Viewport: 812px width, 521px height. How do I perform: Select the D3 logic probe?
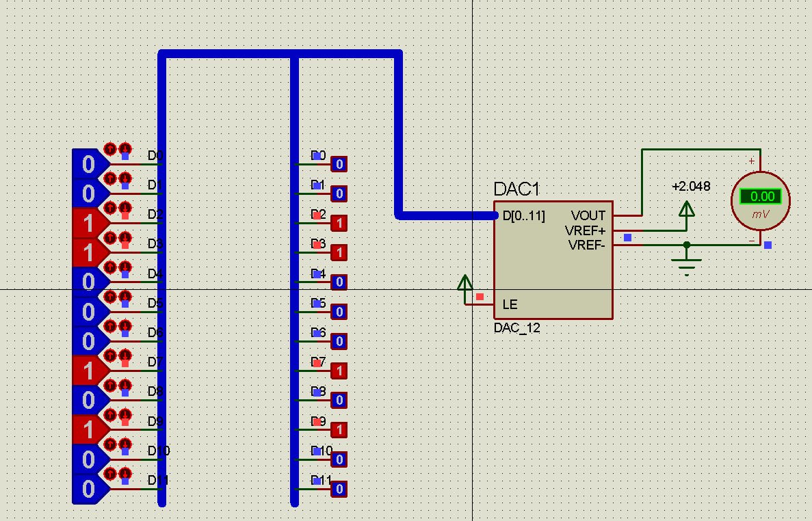click(339, 252)
